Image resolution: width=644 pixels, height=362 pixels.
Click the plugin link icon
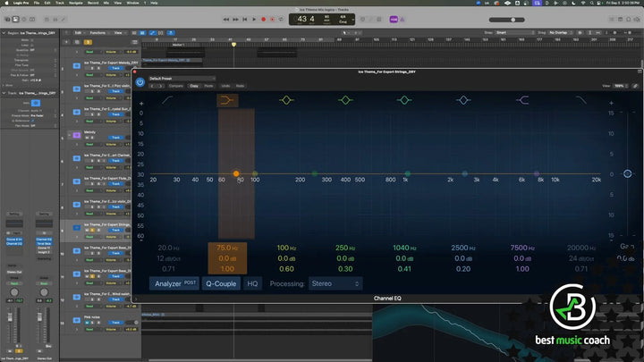pos(635,86)
